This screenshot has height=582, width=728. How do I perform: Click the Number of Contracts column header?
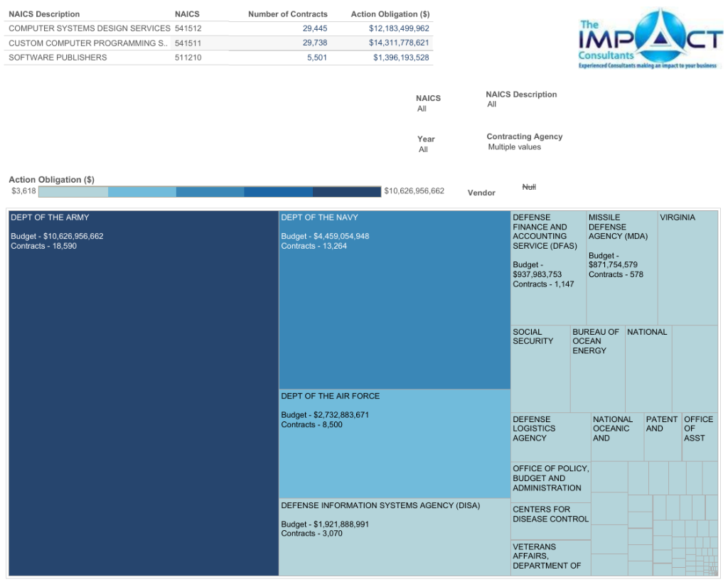coord(288,14)
